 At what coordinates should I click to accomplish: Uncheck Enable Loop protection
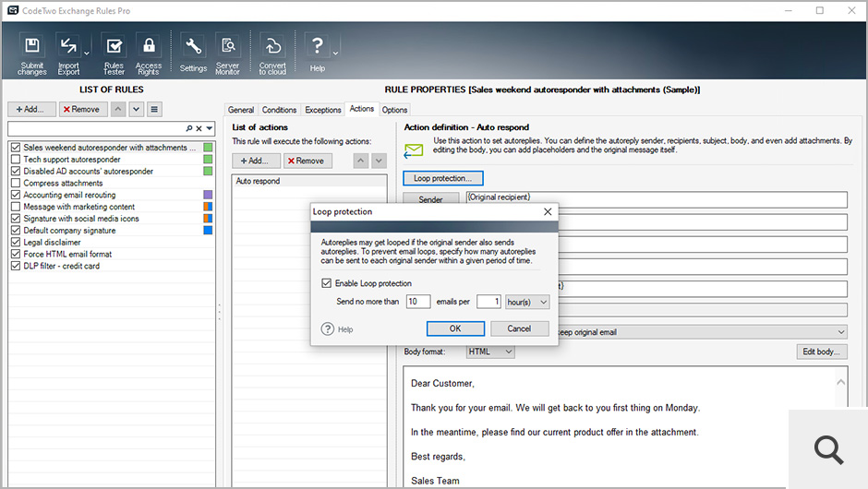click(327, 283)
